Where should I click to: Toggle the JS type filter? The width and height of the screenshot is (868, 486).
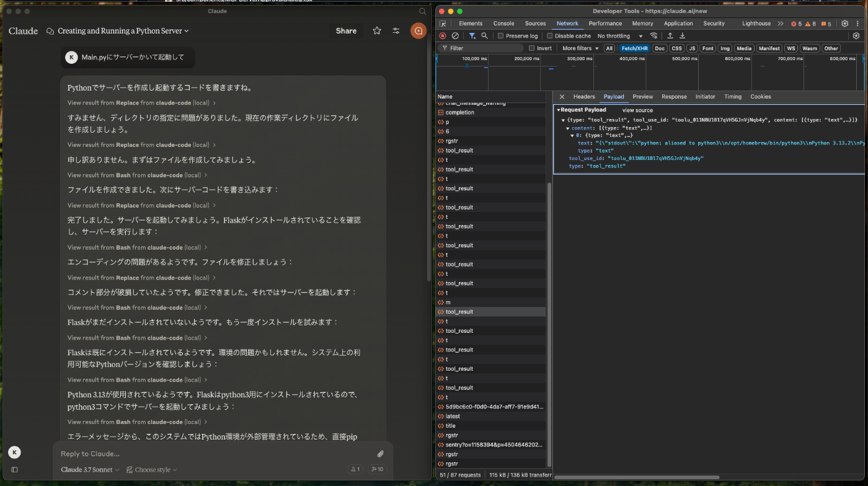click(692, 48)
